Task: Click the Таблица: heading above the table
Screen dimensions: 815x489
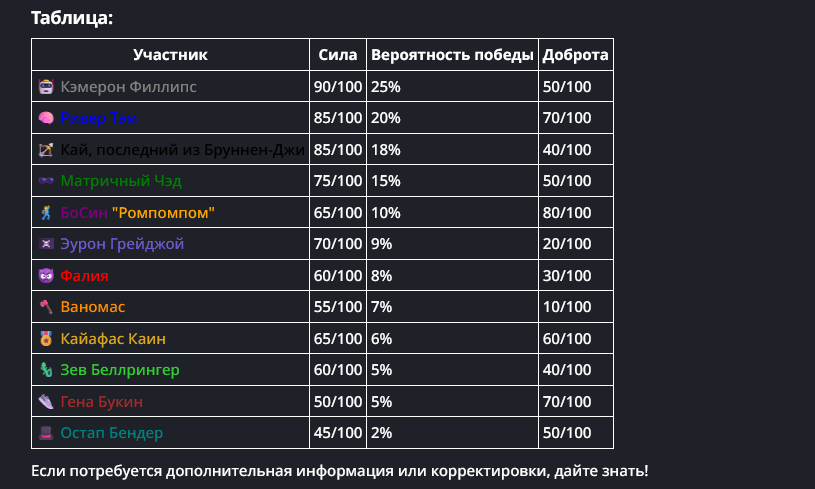Action: [x=72, y=18]
